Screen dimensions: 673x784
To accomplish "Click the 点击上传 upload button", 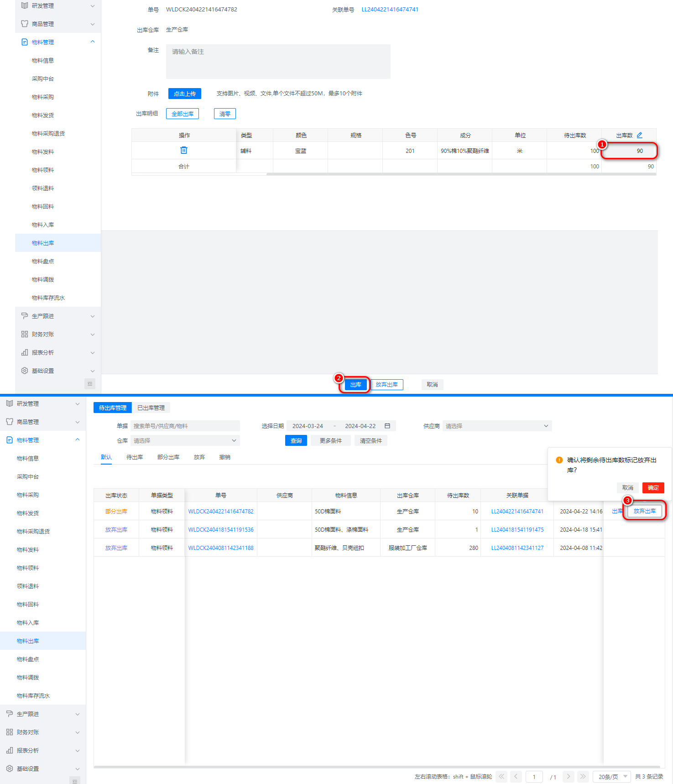I will (x=185, y=94).
